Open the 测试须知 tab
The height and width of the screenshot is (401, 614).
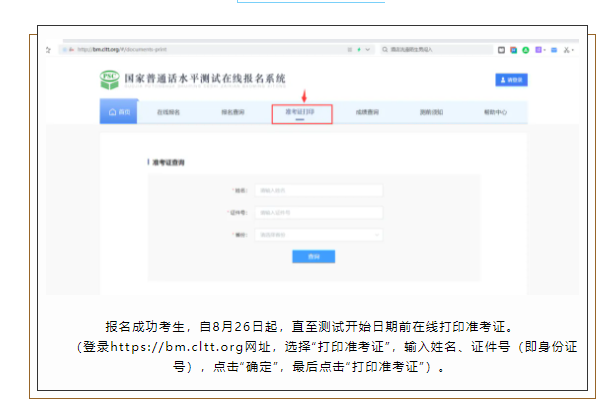coord(431,112)
